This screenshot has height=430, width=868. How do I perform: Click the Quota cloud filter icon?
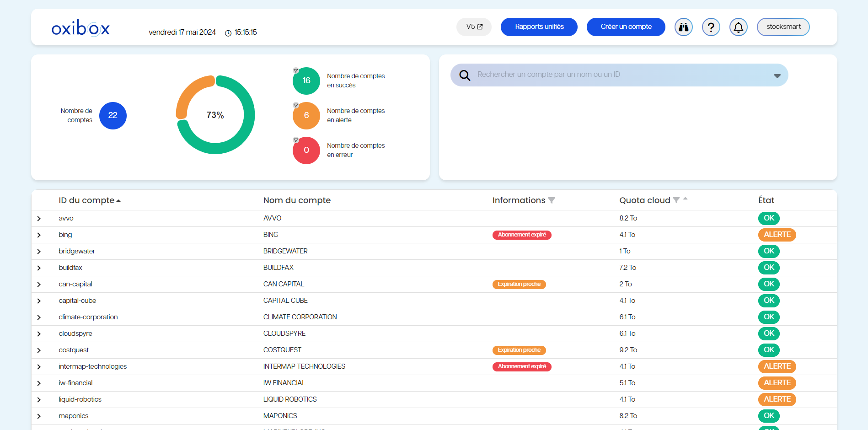[676, 200]
